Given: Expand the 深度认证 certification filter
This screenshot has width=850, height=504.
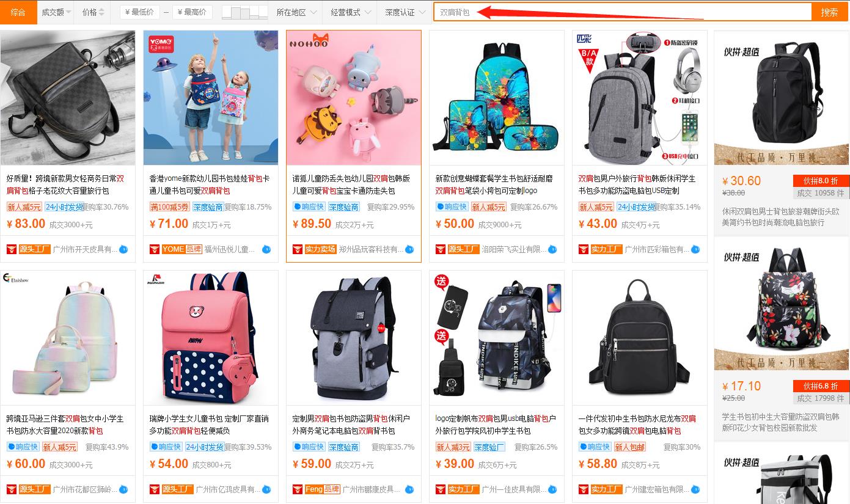Looking at the screenshot, I should 405,12.
